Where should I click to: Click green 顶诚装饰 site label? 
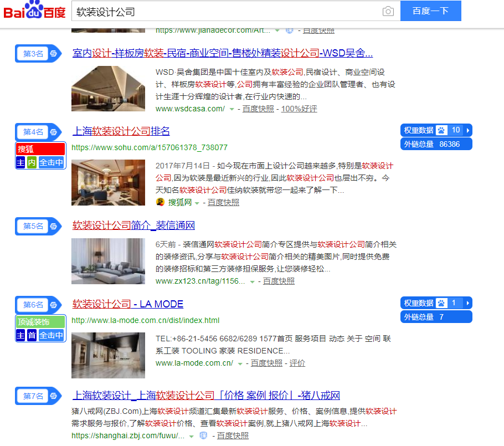[x=40, y=322]
